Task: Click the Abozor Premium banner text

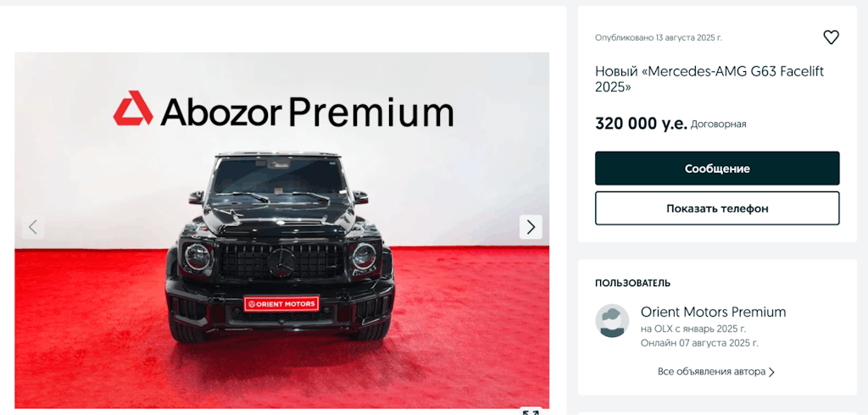Action: pos(307,111)
